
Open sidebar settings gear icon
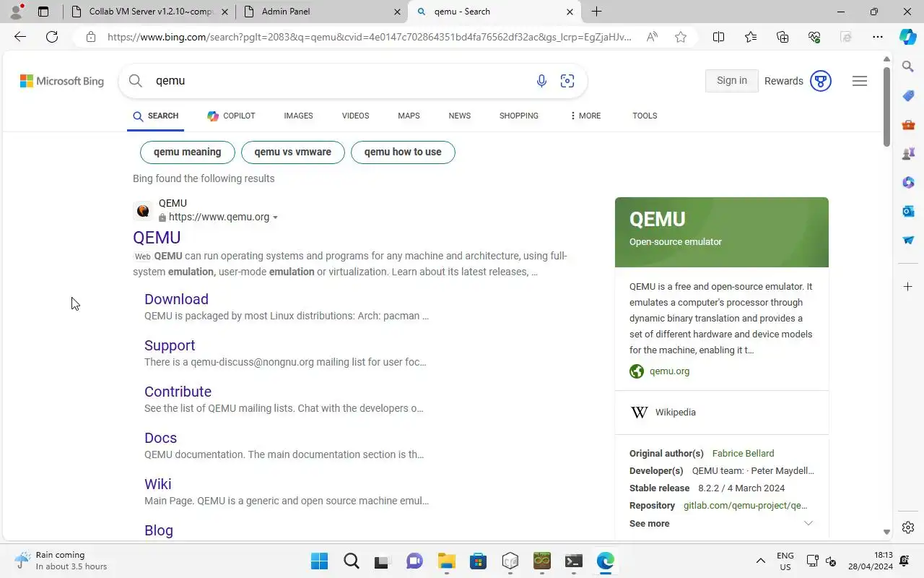(908, 527)
